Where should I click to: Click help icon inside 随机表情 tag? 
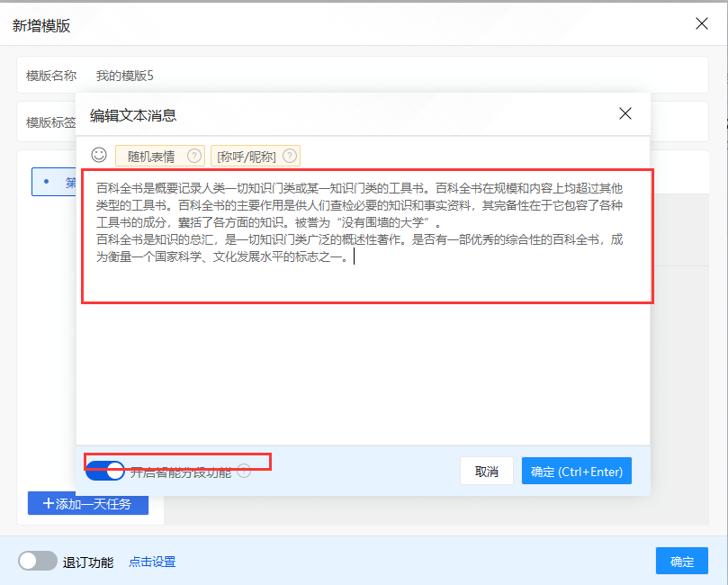(194, 156)
